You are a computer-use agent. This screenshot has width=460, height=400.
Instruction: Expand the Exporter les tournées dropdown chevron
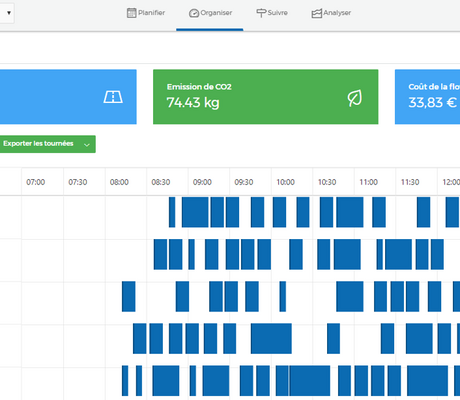(x=87, y=145)
